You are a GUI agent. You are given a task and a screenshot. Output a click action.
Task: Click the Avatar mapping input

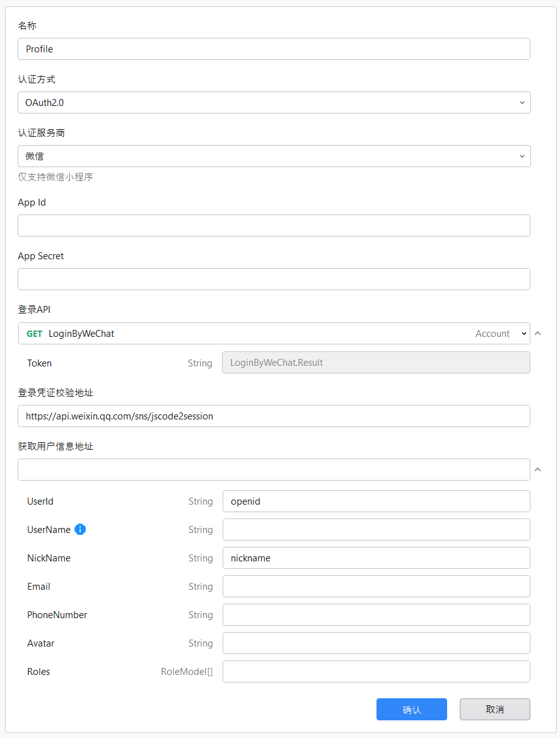pyautogui.click(x=376, y=643)
